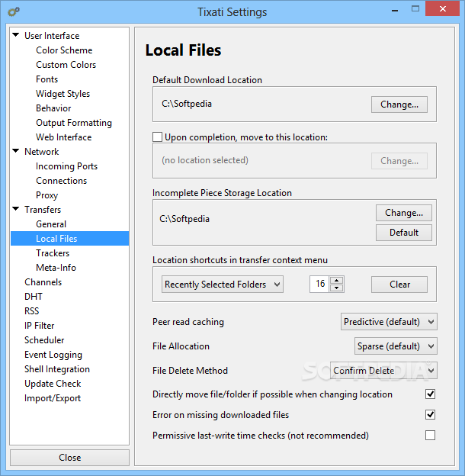Open RSS settings page
The height and width of the screenshot is (476, 465).
tap(32, 311)
